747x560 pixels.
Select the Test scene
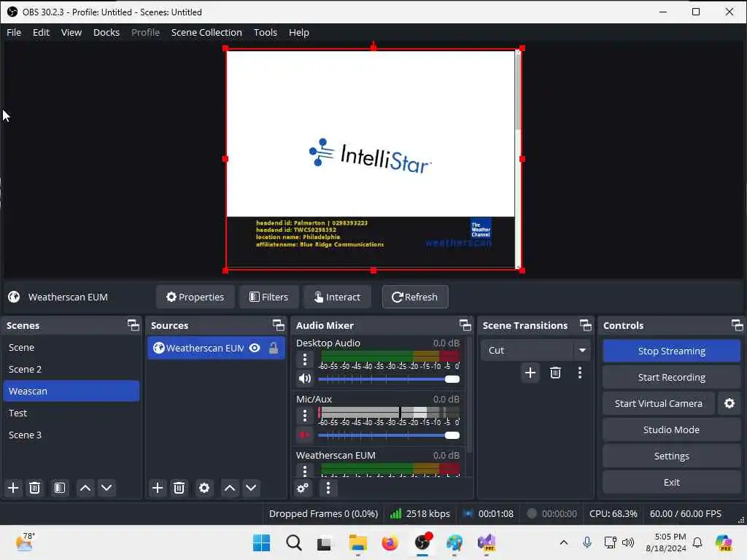tap(71, 413)
